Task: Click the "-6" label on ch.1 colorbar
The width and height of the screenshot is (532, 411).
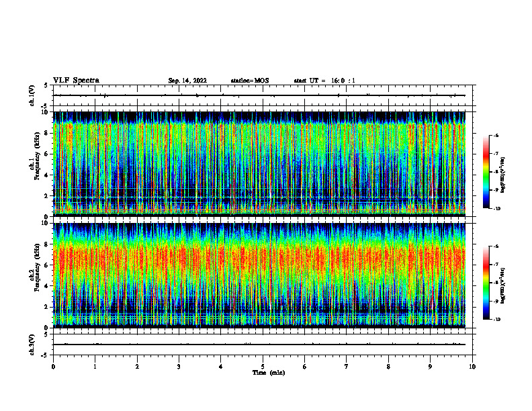Action: (496, 135)
